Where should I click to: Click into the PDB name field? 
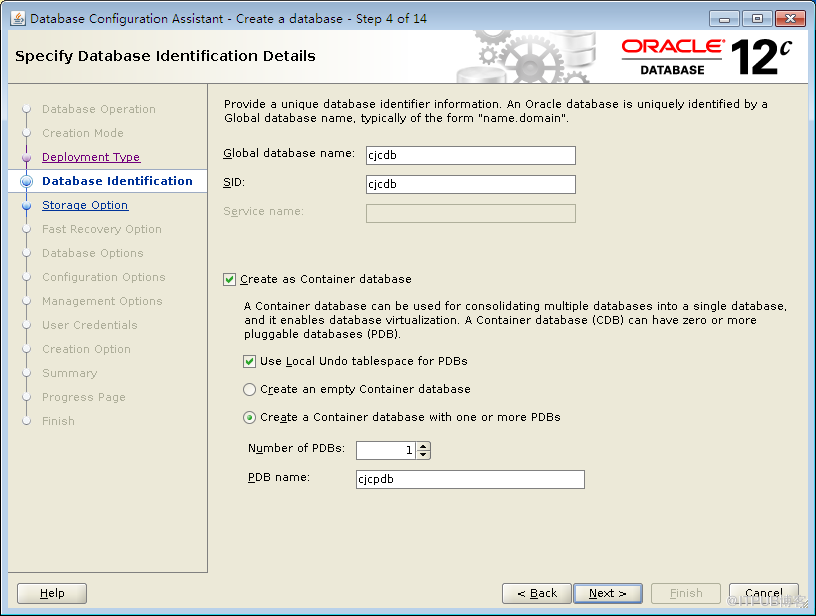tap(470, 479)
